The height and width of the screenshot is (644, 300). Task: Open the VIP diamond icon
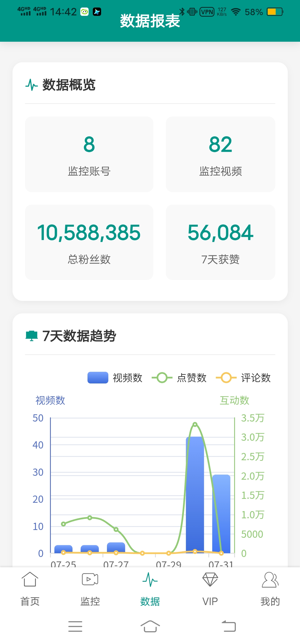pos(210,579)
